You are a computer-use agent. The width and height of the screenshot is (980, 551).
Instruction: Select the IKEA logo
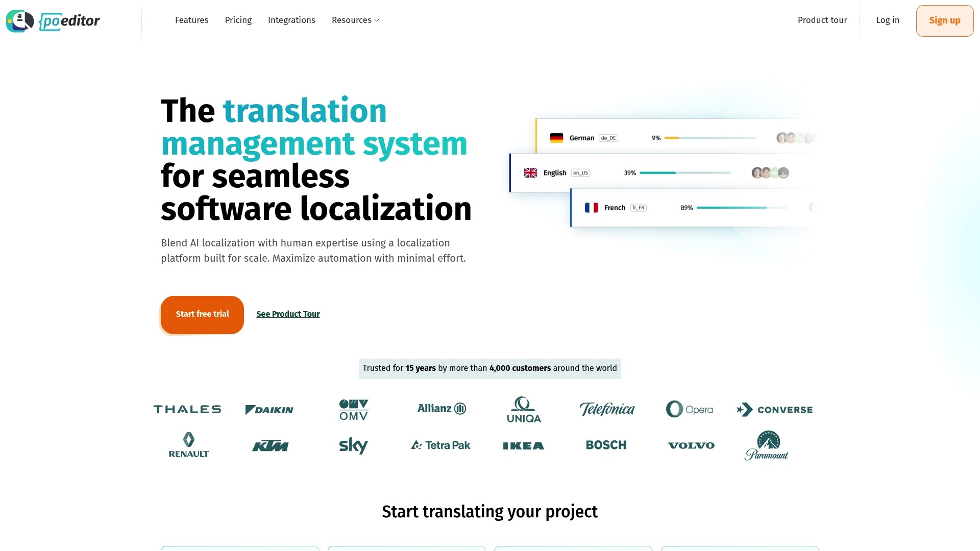tap(523, 445)
